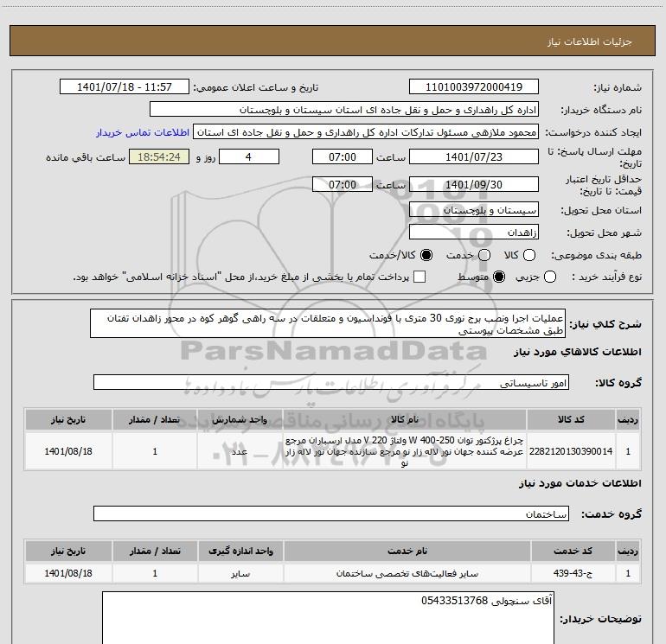The width and height of the screenshot is (666, 644).
Task: Click the projector lamp product name cell
Action: [x=405, y=451]
